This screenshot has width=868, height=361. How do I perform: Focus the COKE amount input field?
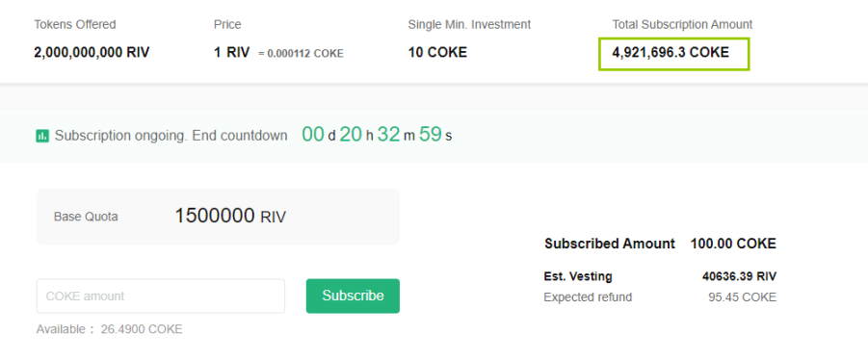click(161, 296)
